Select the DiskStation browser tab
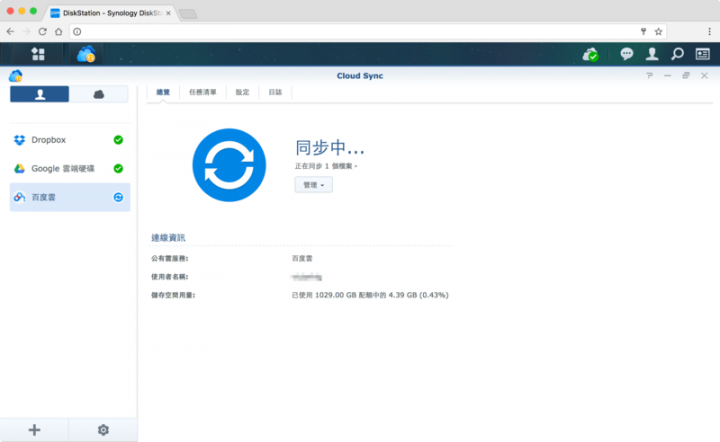The image size is (720, 442). click(111, 13)
